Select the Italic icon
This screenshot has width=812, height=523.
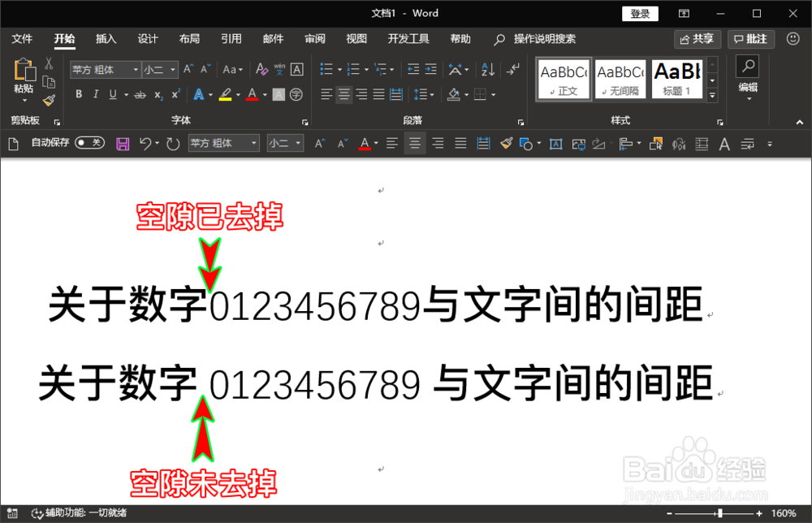(96, 94)
